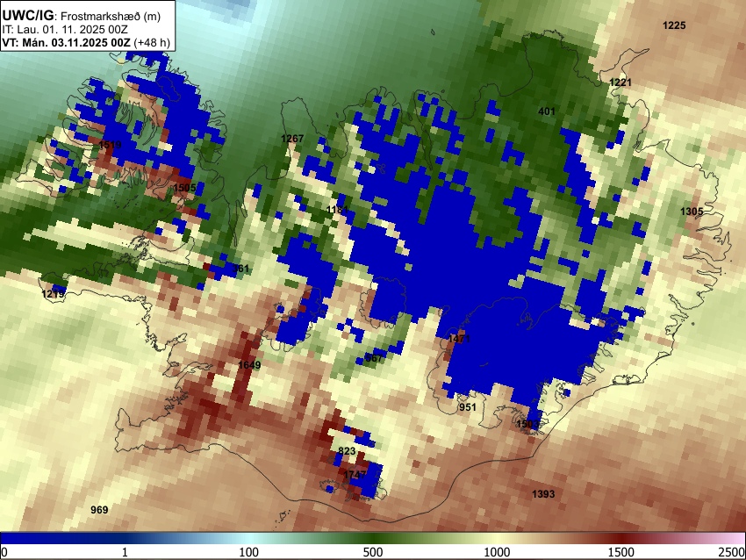Click the 0 tick on the color scale
Viewport: 746px width, 560px height.
[x=4, y=552]
